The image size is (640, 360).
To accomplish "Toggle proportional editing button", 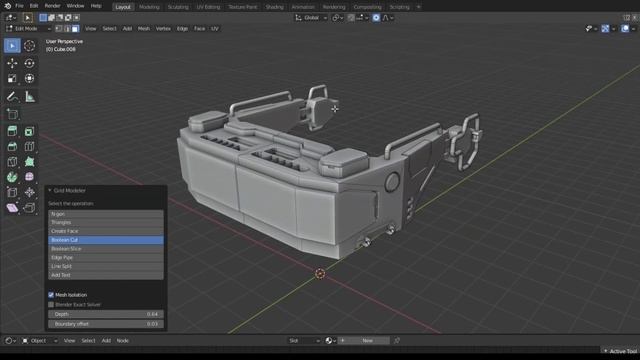I will [x=376, y=18].
